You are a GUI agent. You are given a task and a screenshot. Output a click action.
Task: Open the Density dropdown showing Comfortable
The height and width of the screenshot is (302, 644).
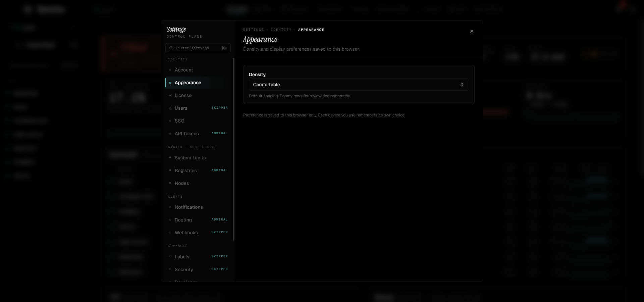coord(359,85)
